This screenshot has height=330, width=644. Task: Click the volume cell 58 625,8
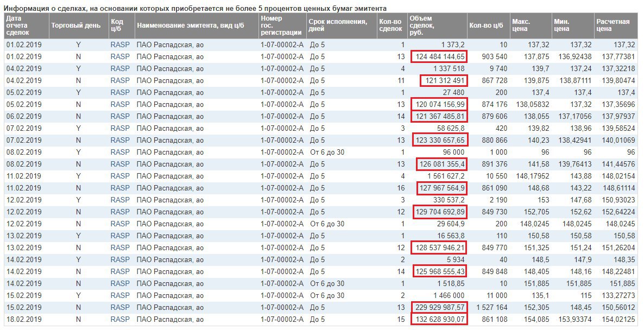(x=451, y=129)
